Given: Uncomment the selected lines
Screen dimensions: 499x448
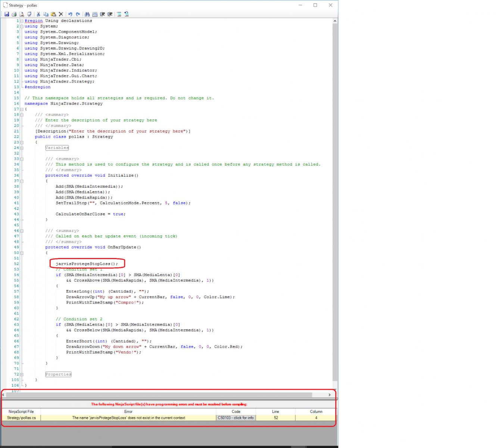Looking at the screenshot, I should 110,14.
